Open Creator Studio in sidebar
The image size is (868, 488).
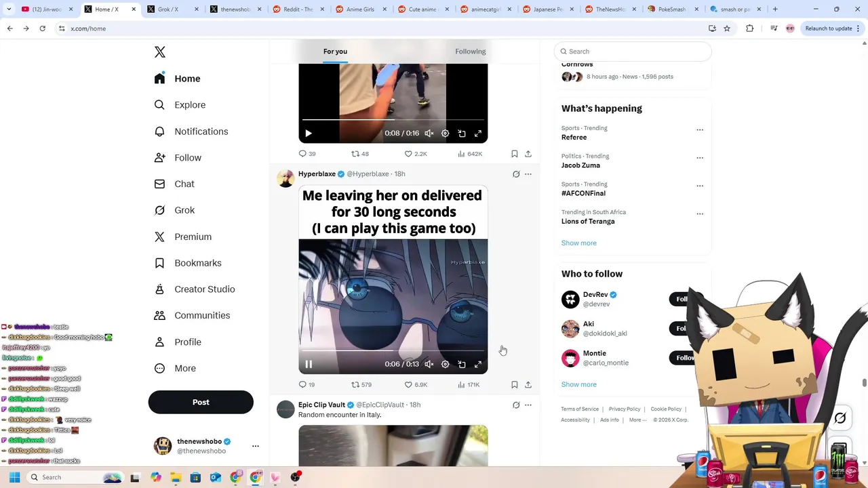[x=195, y=289]
